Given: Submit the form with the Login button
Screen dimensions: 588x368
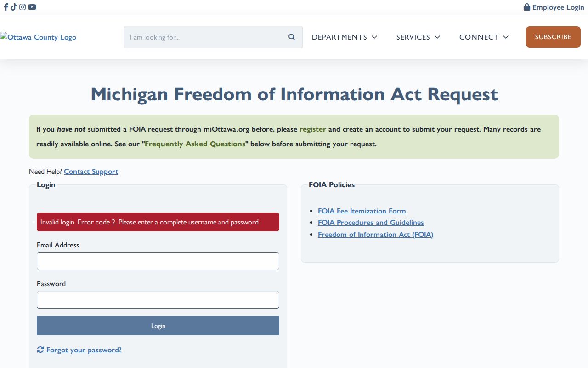Looking at the screenshot, I should pyautogui.click(x=158, y=326).
